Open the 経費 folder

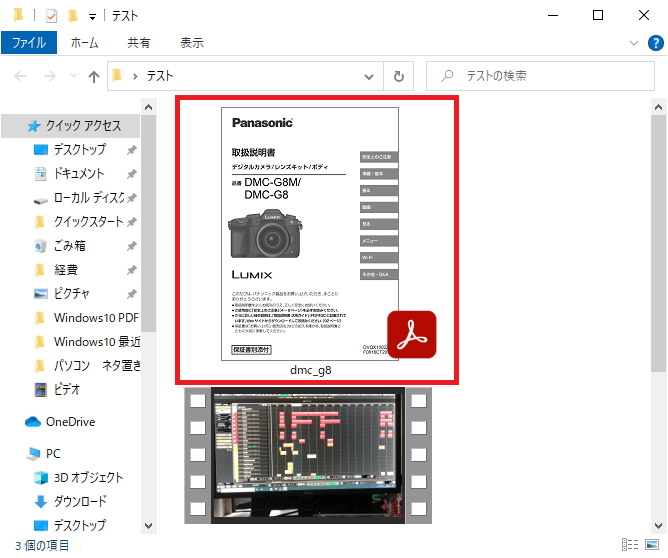66,270
